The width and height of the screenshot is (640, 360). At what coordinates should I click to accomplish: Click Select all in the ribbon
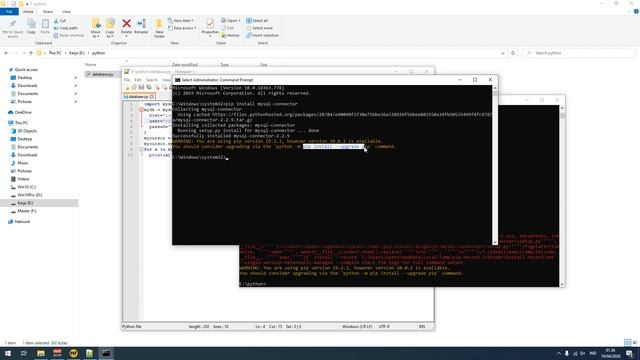(x=257, y=21)
